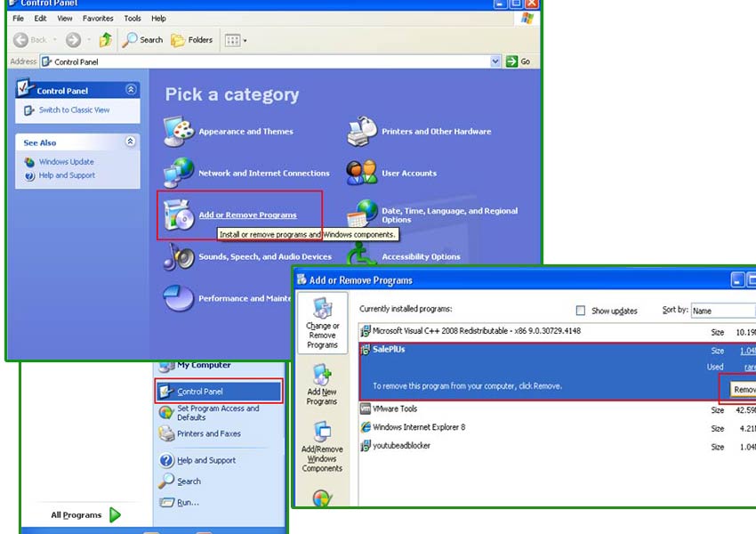Click the Printers and Faxes icon

pos(166,433)
